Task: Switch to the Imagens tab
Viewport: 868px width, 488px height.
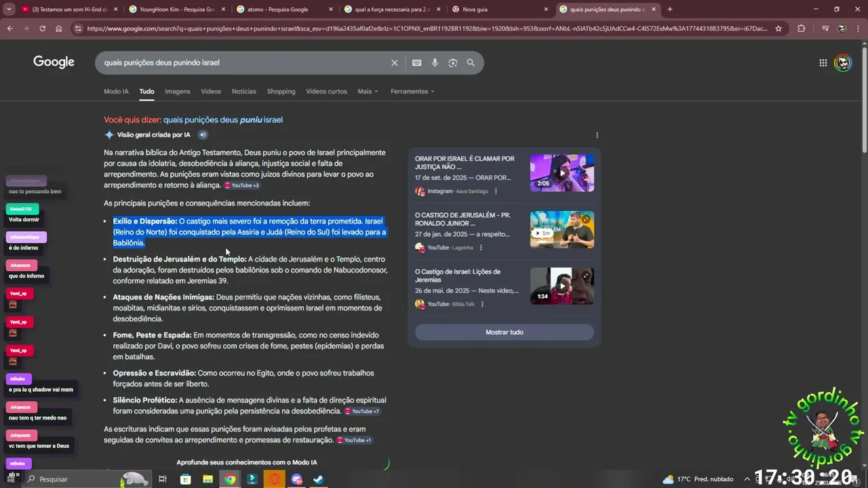Action: click(178, 91)
